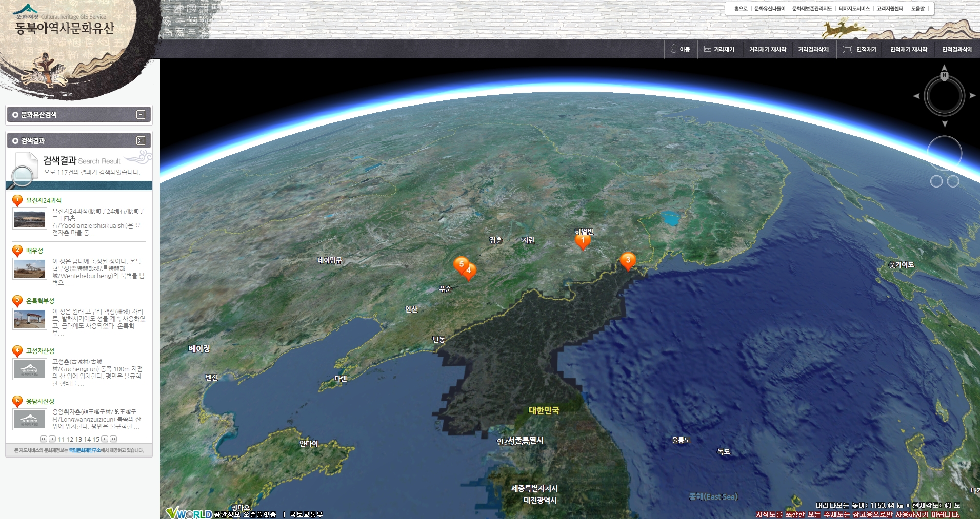Image resolution: width=980 pixels, height=519 pixels.
Task: Go to the previous page of results
Action: pyautogui.click(x=52, y=439)
